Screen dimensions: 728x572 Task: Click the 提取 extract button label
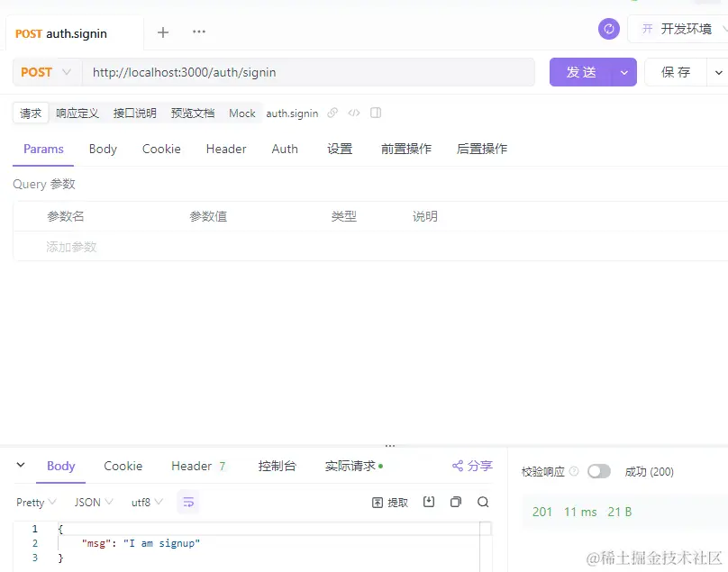point(397,503)
